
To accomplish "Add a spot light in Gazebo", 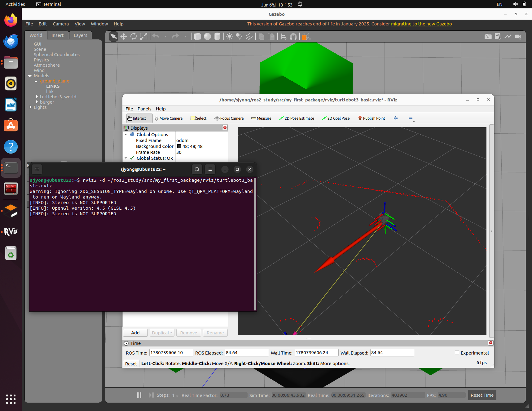I will [239, 37].
